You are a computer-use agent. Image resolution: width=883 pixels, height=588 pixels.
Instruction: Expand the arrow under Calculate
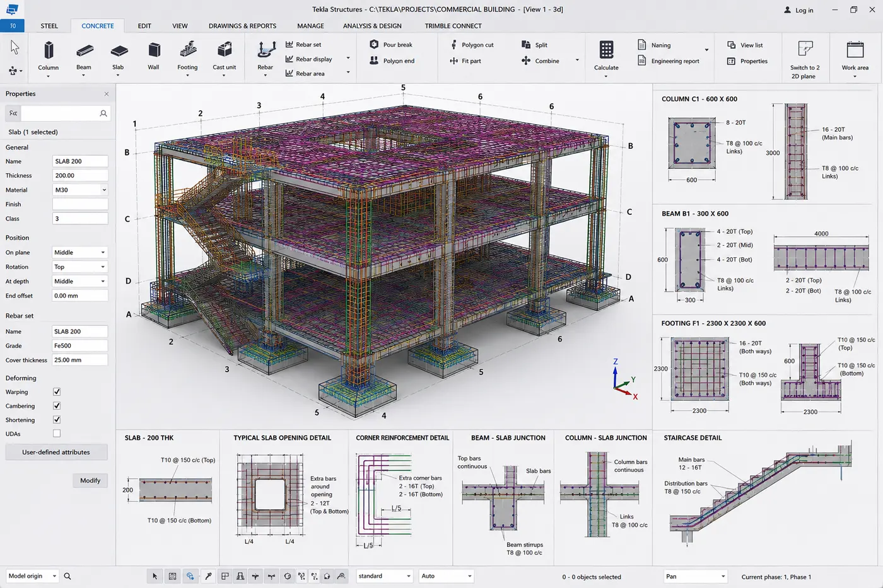point(606,76)
